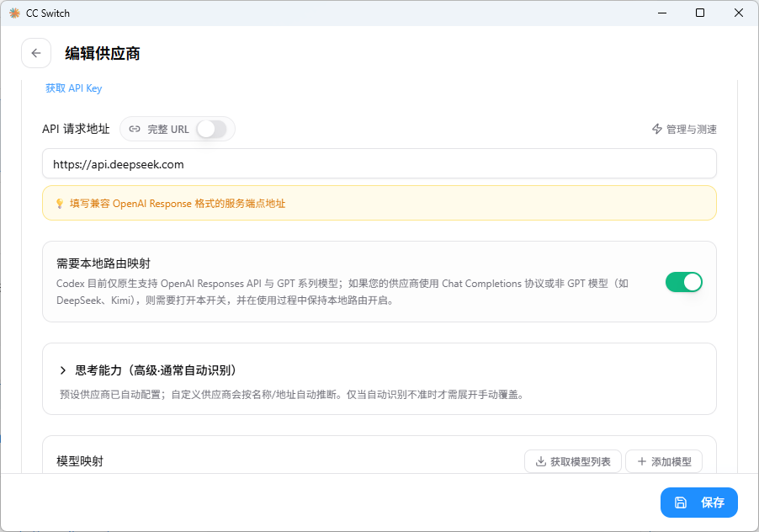Maximize the CC Switch window
759x532 pixels.
coord(700,13)
